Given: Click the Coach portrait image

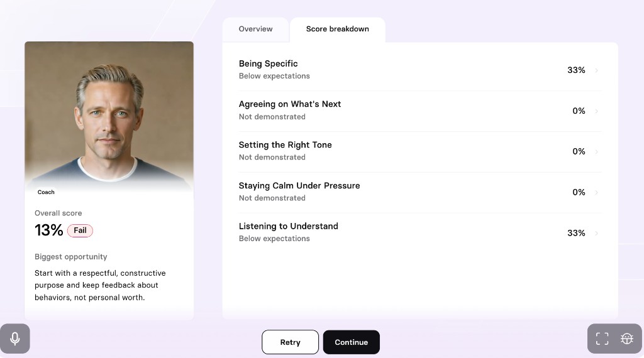Looking at the screenshot, I should click(109, 117).
